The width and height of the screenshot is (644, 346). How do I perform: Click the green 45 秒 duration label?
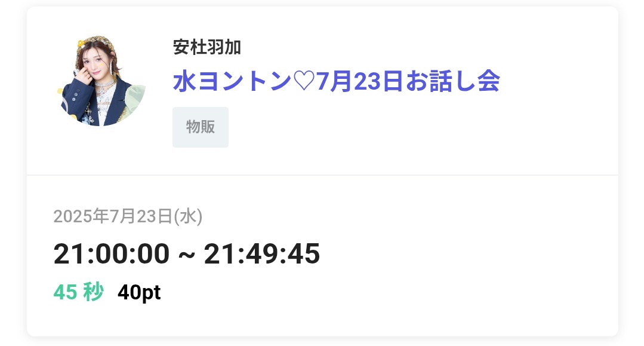click(x=78, y=292)
